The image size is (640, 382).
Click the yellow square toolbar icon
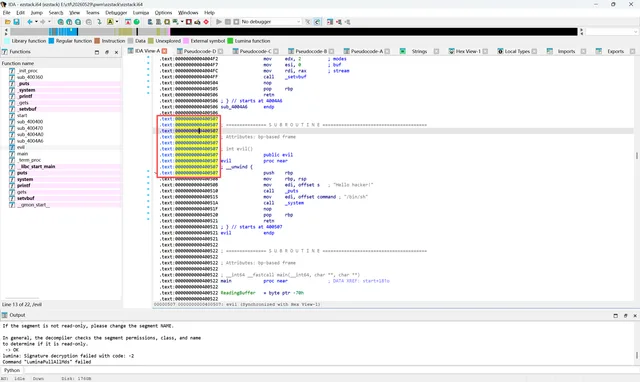(x=167, y=22)
